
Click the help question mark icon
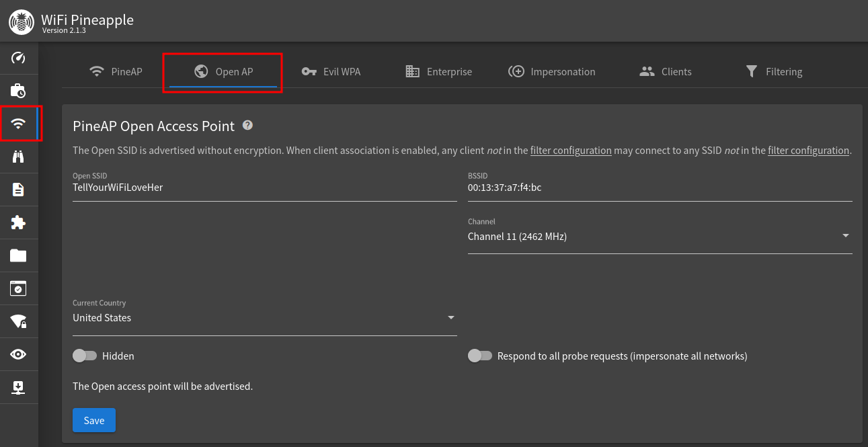pyautogui.click(x=247, y=125)
